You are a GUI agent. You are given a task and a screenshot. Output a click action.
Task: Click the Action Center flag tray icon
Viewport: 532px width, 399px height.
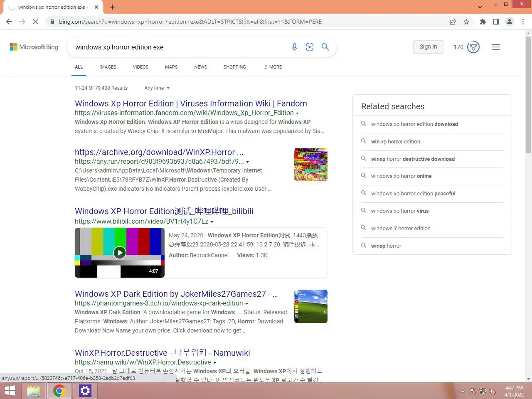473,391
